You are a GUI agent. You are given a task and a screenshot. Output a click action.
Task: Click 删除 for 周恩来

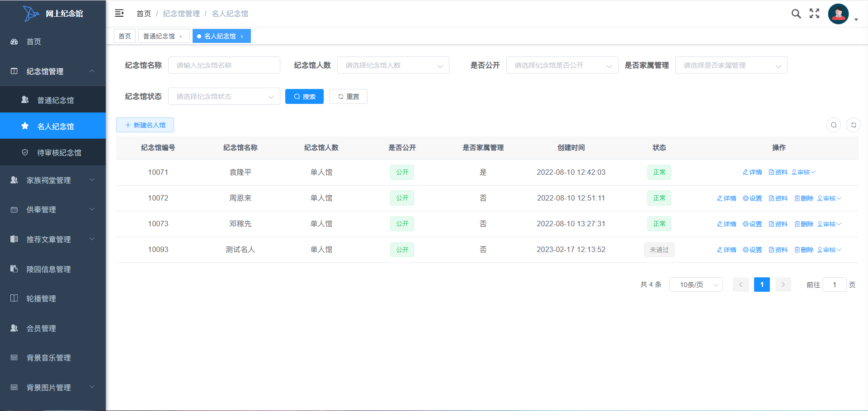(804, 198)
